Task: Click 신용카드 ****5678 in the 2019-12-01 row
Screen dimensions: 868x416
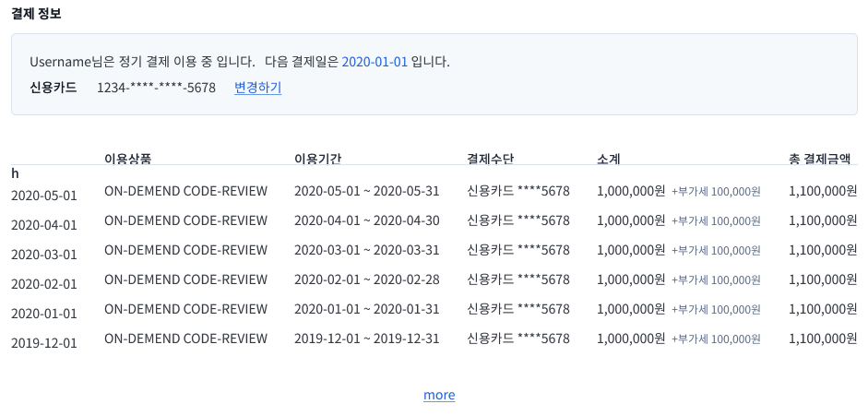Action: point(518,338)
